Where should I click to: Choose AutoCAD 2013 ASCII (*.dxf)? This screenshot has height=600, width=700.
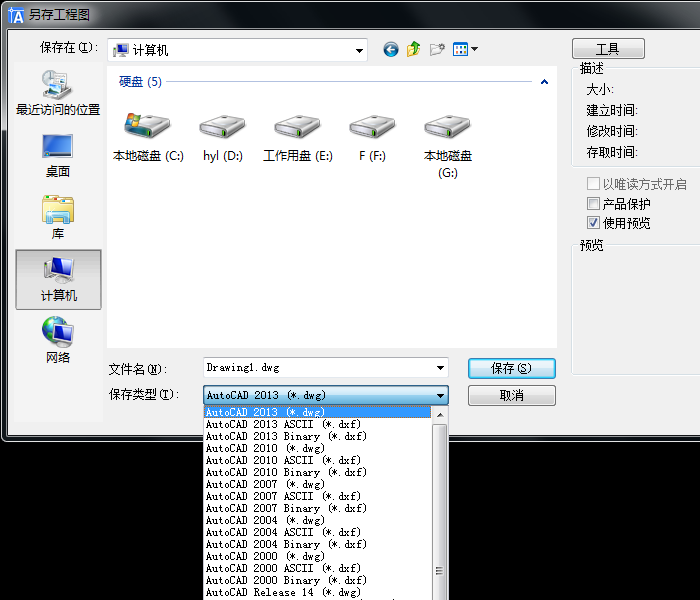click(317, 424)
